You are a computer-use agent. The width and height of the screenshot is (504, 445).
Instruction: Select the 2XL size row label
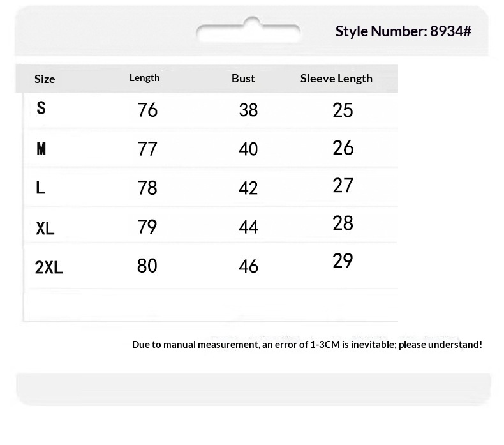coord(49,268)
